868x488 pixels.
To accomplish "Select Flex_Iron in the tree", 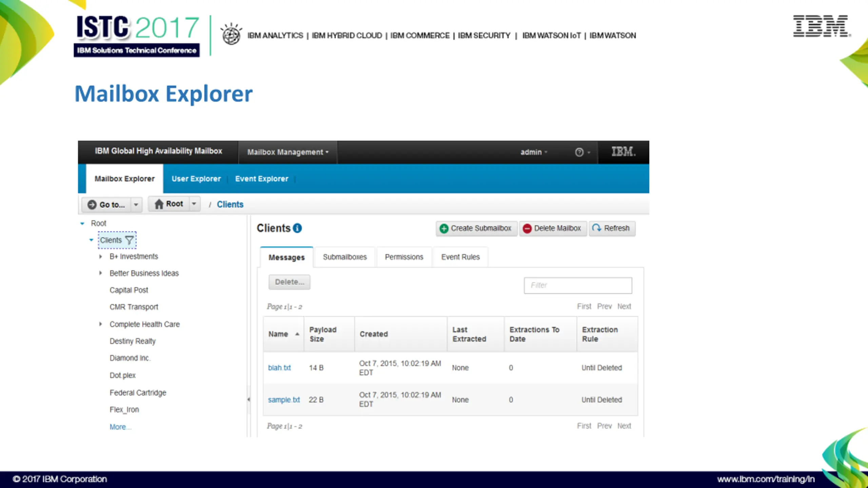I will coord(124,410).
